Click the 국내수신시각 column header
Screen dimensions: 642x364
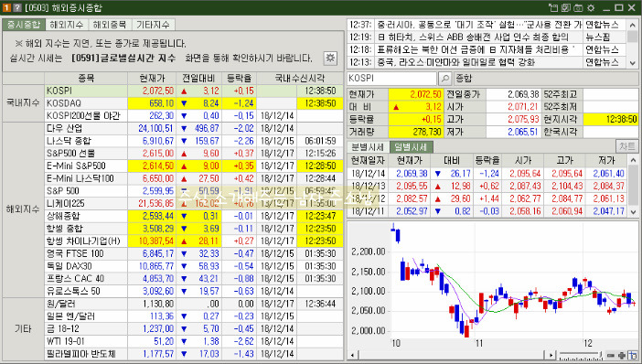pyautogui.click(x=300, y=78)
